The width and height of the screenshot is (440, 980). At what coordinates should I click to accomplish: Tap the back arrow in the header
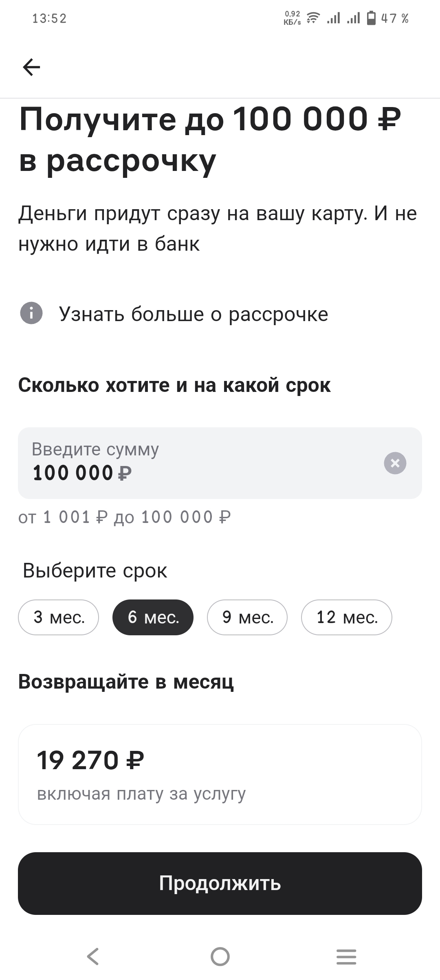click(x=31, y=67)
